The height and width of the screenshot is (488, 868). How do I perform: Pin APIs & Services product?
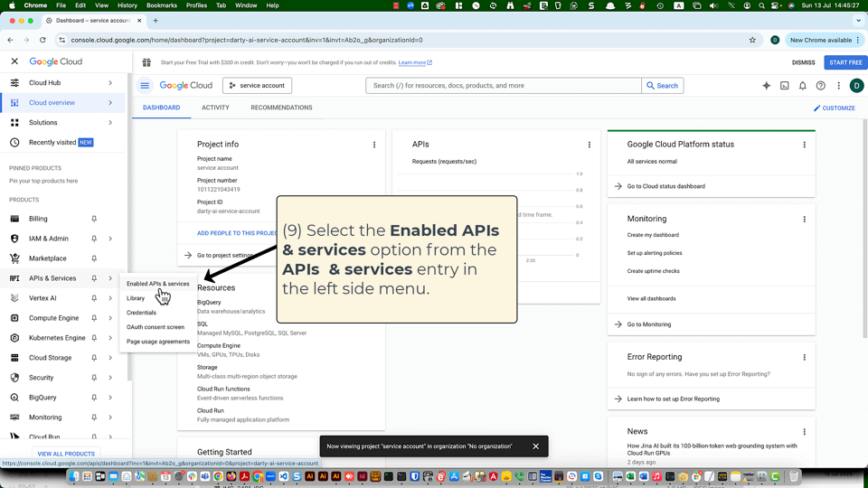pos(94,279)
